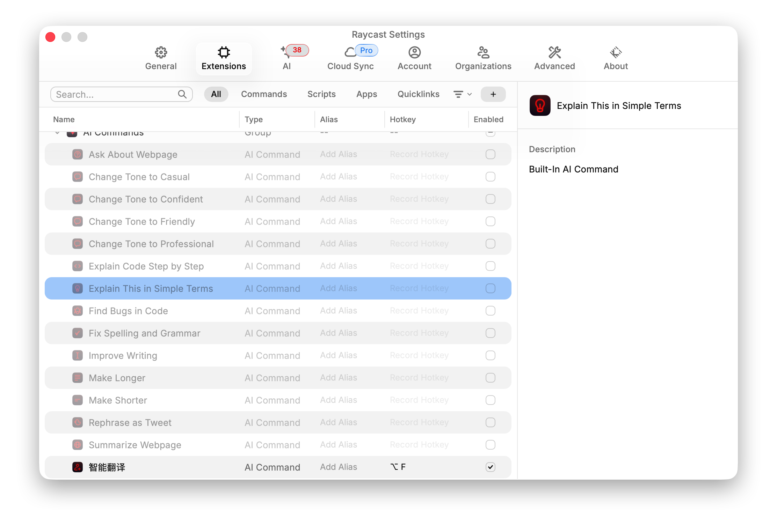Viewport: 777px width, 532px height.
Task: Open the AI settings tab
Action: (x=287, y=58)
